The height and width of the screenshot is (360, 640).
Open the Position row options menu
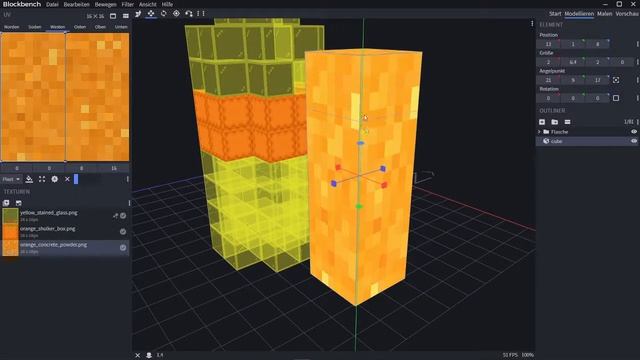(637, 44)
